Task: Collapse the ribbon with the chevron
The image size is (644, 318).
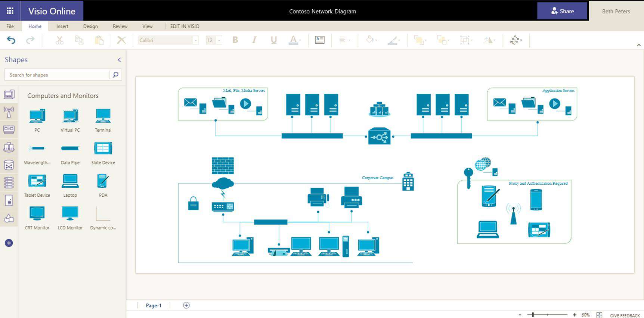Action: 639,45
